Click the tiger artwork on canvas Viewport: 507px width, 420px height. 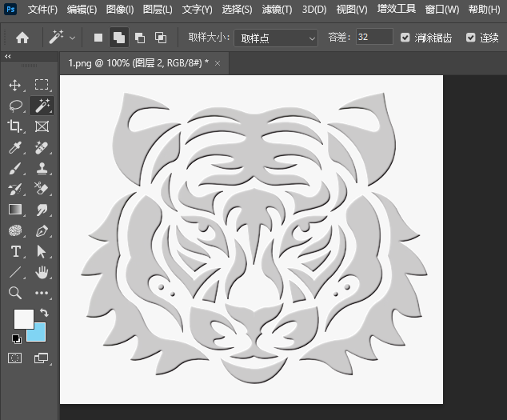254,238
